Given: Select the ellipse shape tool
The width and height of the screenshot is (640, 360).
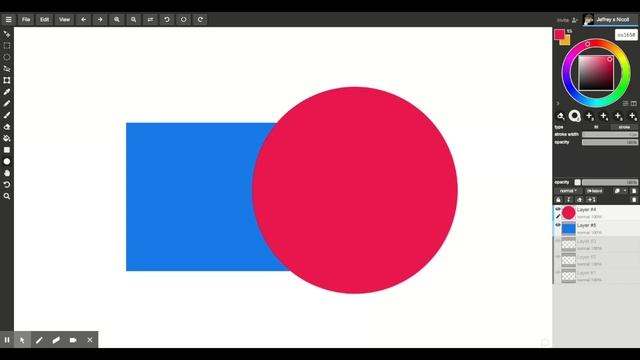Looking at the screenshot, I should point(7,162).
